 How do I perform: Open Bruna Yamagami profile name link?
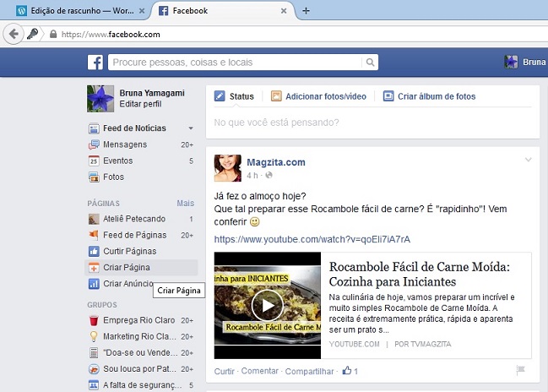tap(152, 93)
